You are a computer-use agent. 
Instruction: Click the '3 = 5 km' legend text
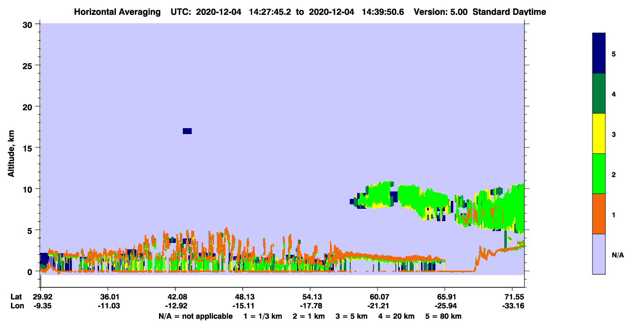pyautogui.click(x=352, y=316)
